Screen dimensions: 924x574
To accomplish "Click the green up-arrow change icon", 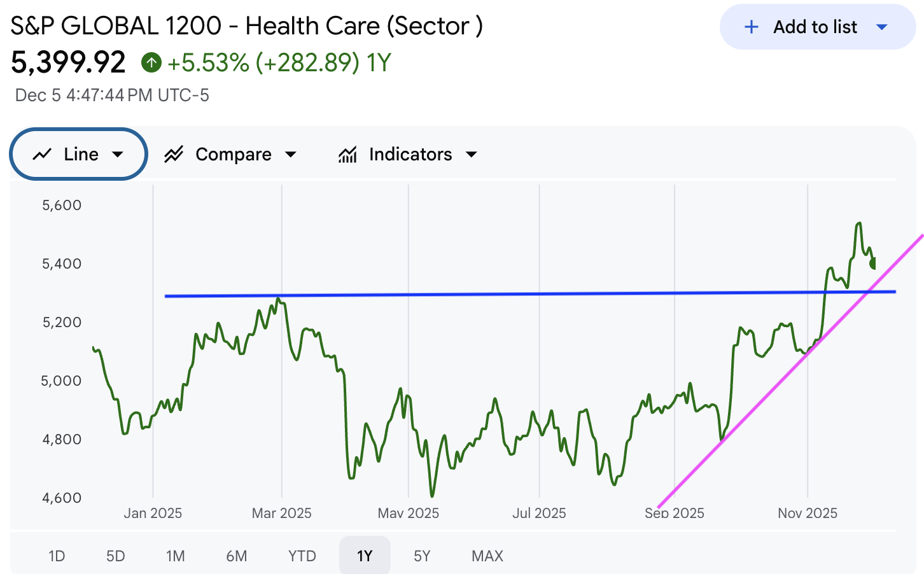I will 151,62.
